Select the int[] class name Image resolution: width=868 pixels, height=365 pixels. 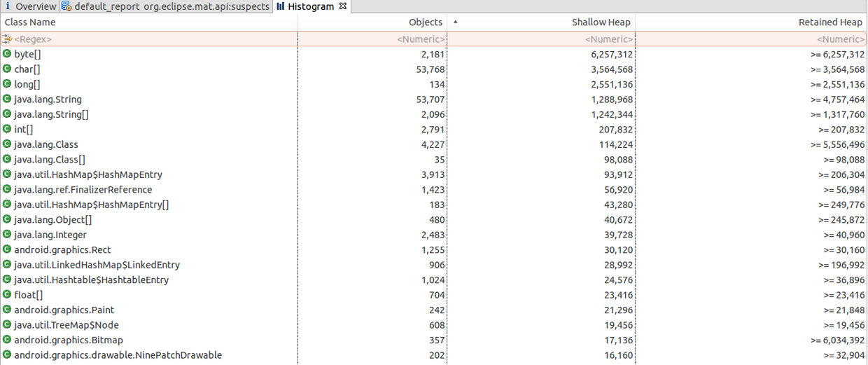tap(24, 130)
